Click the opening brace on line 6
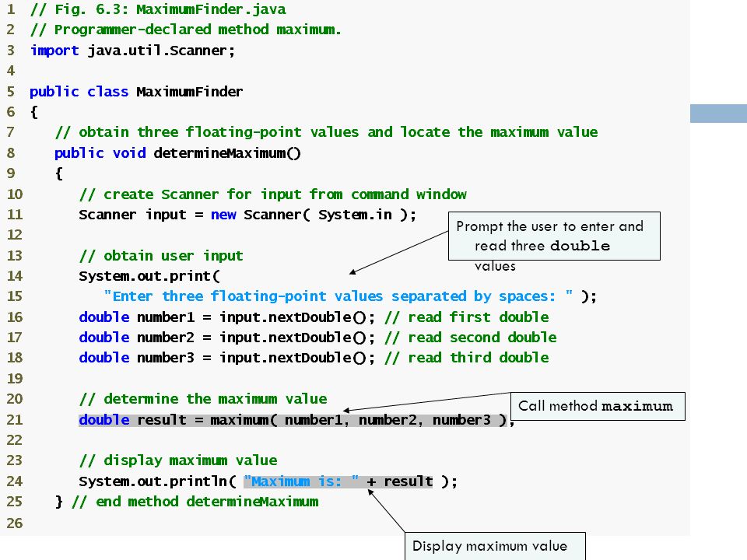 33,112
